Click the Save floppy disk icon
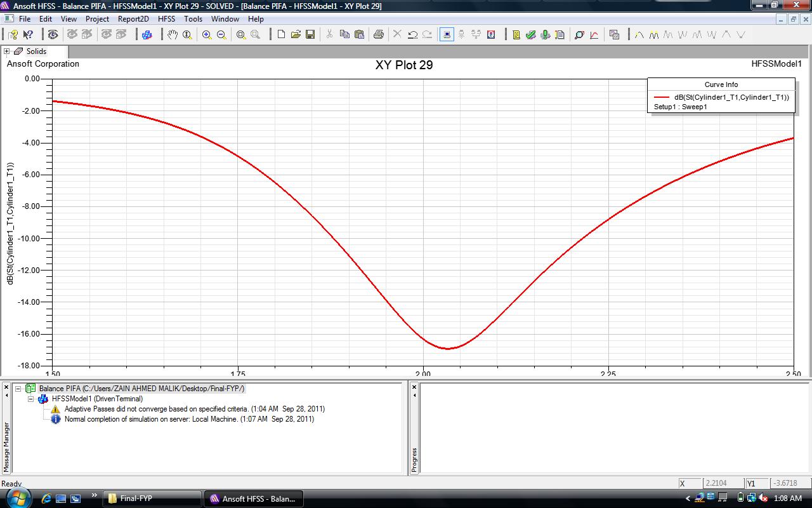This screenshot has height=508, width=812. tap(310, 34)
